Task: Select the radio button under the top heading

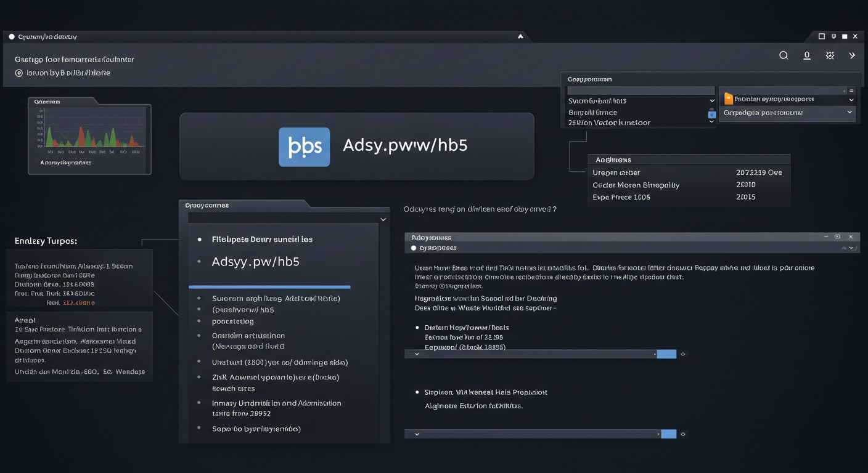Action: [19, 73]
